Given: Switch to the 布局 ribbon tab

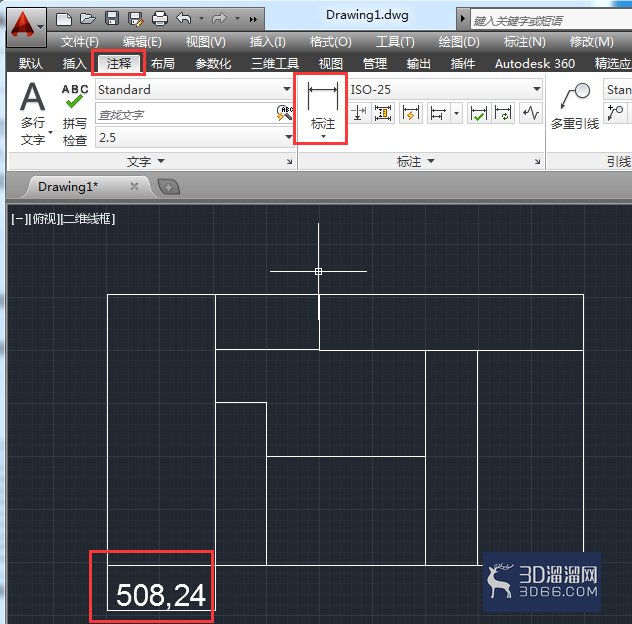Looking at the screenshot, I should [x=162, y=63].
